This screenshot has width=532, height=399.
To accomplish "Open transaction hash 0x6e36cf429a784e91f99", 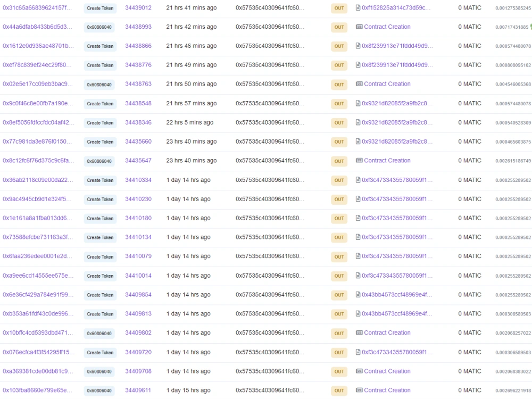I will 38,295.
